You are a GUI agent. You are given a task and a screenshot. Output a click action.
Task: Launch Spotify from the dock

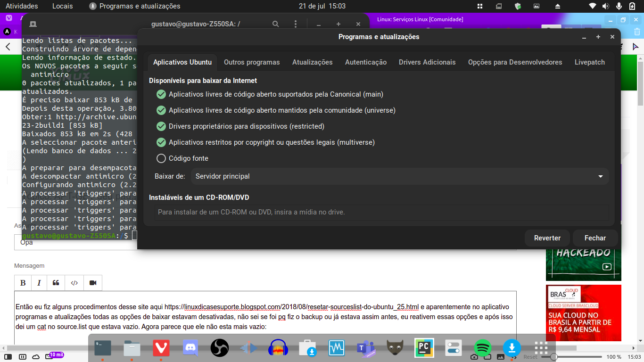click(482, 348)
